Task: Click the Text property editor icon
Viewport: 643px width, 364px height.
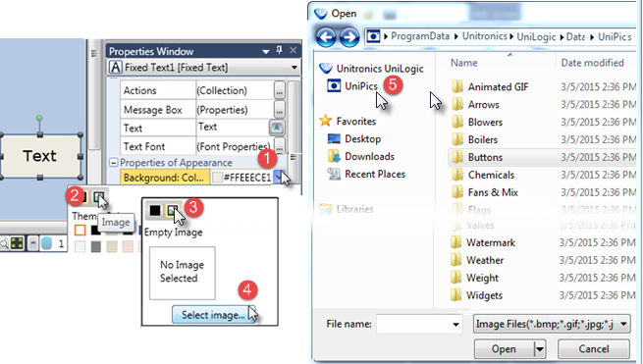Action: (277, 128)
